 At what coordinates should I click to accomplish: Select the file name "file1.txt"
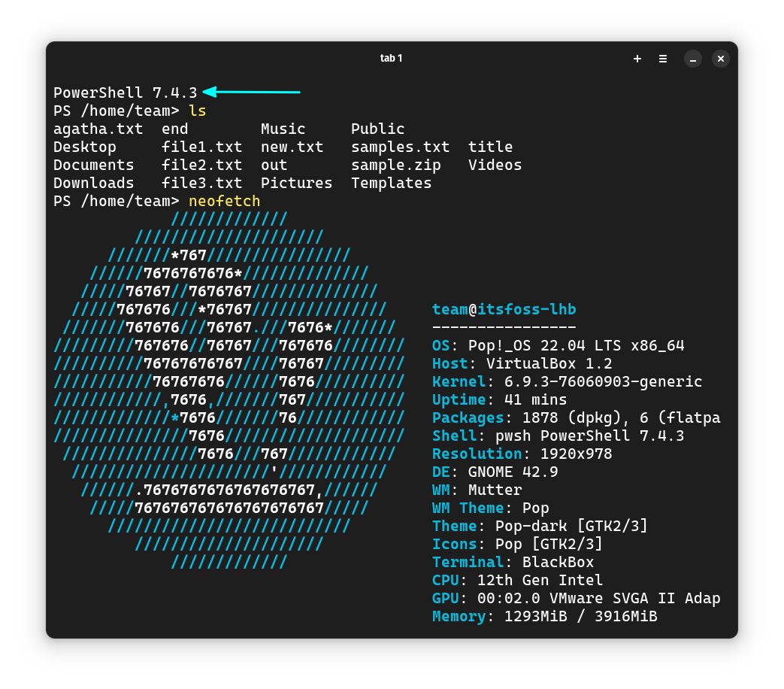[202, 147]
